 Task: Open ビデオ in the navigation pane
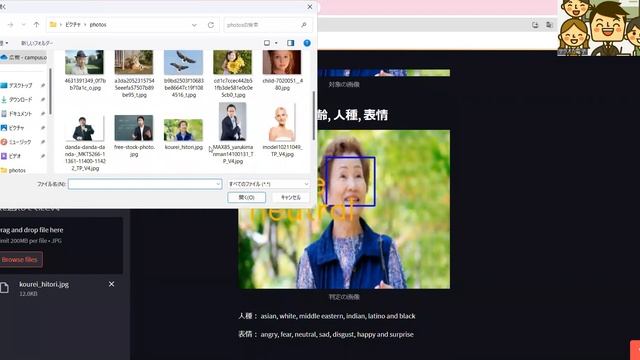pyautogui.click(x=15, y=156)
